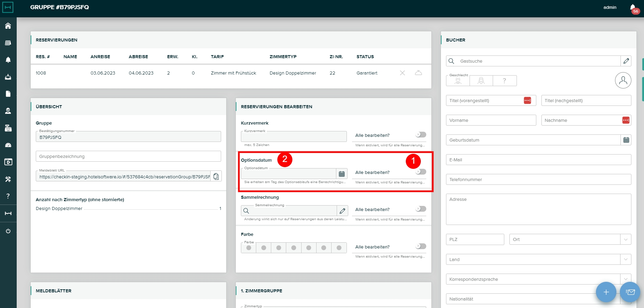Enable Alle bearbeiten for Kurzvermerk
Image resolution: width=644 pixels, height=308 pixels.
point(421,135)
